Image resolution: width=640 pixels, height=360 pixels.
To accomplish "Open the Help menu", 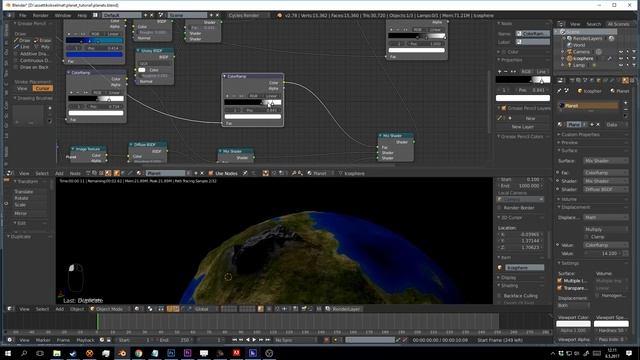I will pyautogui.click(x=82, y=16).
